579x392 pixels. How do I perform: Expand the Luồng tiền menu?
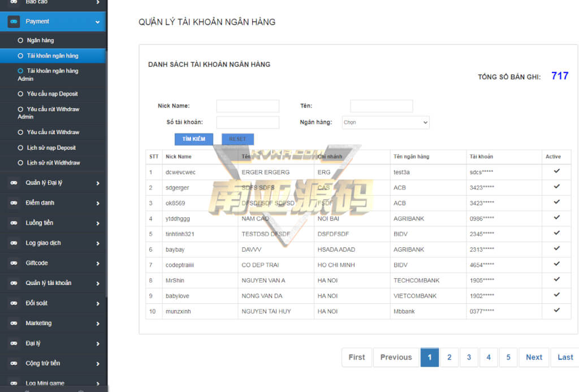[x=97, y=223]
